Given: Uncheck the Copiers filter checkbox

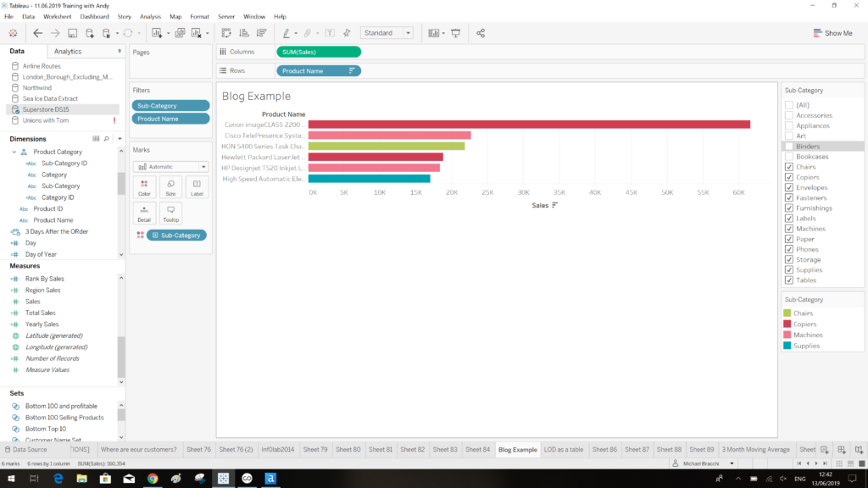Looking at the screenshot, I should tap(789, 177).
